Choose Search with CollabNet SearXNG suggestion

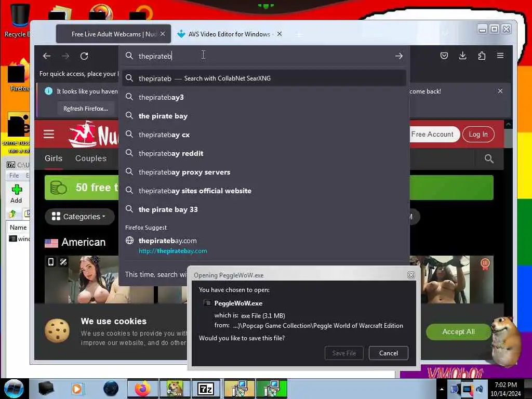(264, 78)
